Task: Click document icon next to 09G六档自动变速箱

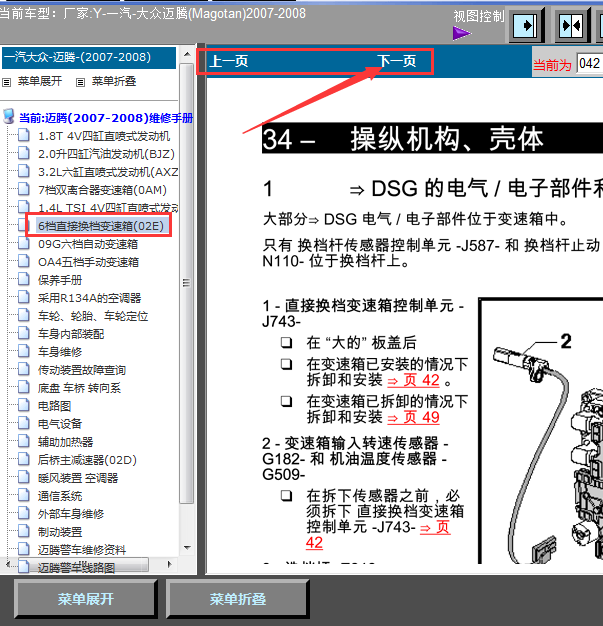Action: click(x=24, y=243)
